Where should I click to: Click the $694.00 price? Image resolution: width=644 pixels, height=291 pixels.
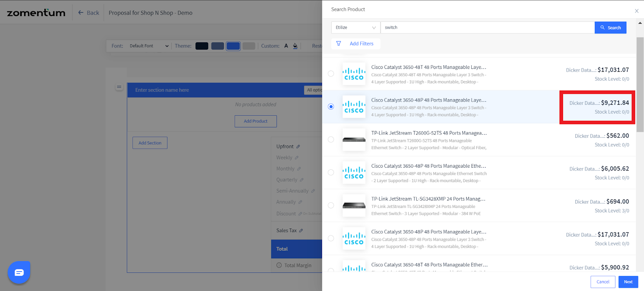pos(617,202)
